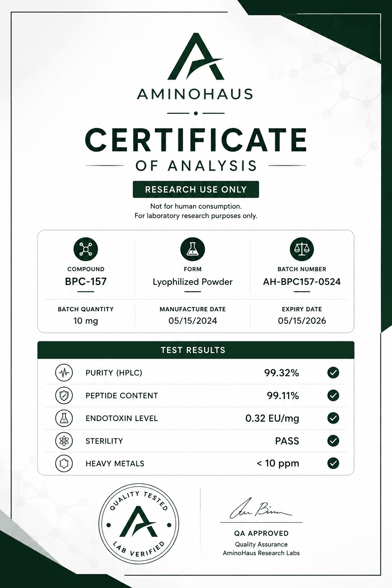Click the heavy metals value < 10 ppm
This screenshot has height=588, width=392.
(x=278, y=464)
